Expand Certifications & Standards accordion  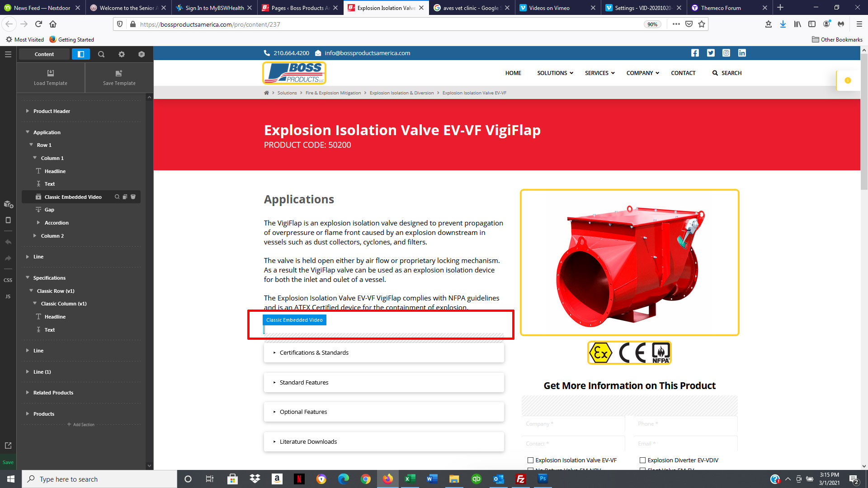[384, 353]
